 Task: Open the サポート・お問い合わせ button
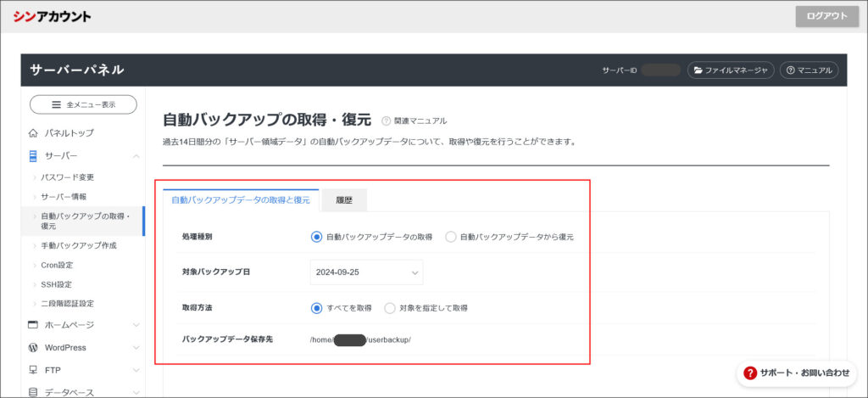click(797, 373)
